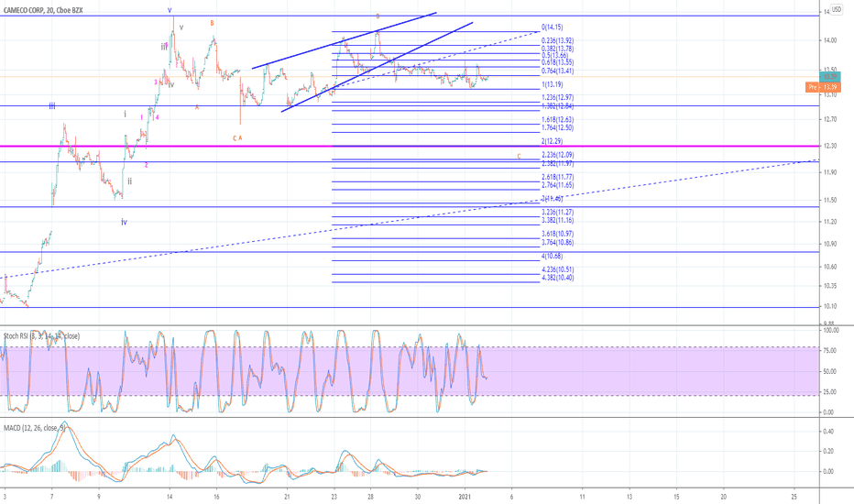Click the 2021 date axis label
The image size is (854, 504).
click(x=465, y=497)
